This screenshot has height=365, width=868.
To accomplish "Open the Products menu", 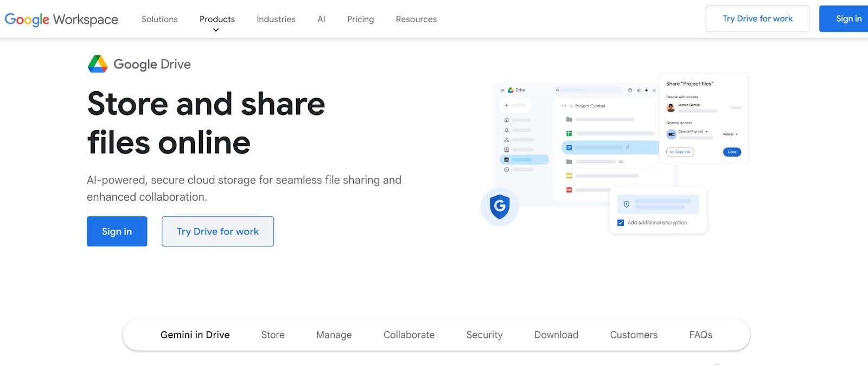I will pyautogui.click(x=217, y=19).
